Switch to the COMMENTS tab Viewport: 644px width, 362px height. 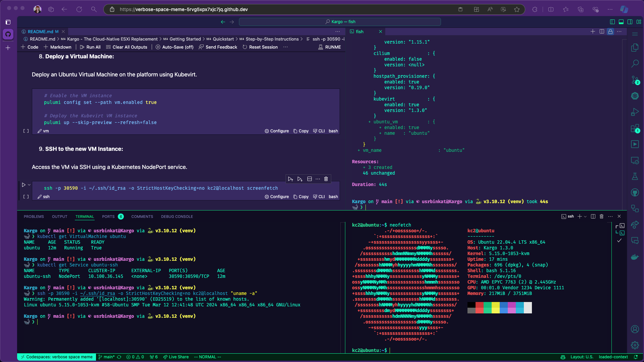click(x=142, y=217)
